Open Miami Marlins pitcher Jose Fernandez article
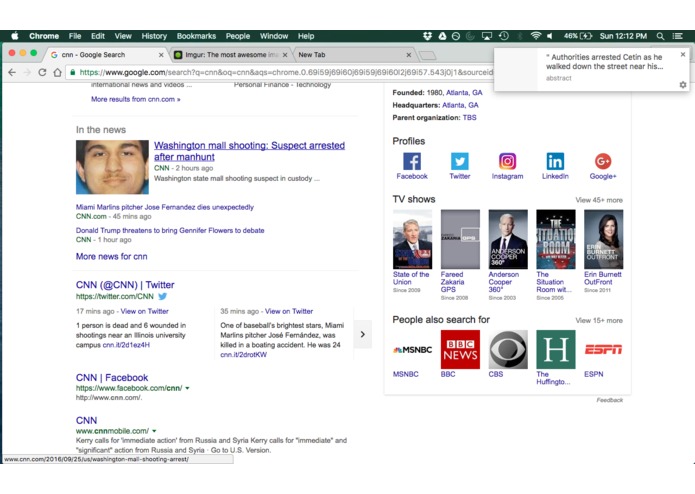Image resolution: width=695 pixels, height=494 pixels. 164,207
